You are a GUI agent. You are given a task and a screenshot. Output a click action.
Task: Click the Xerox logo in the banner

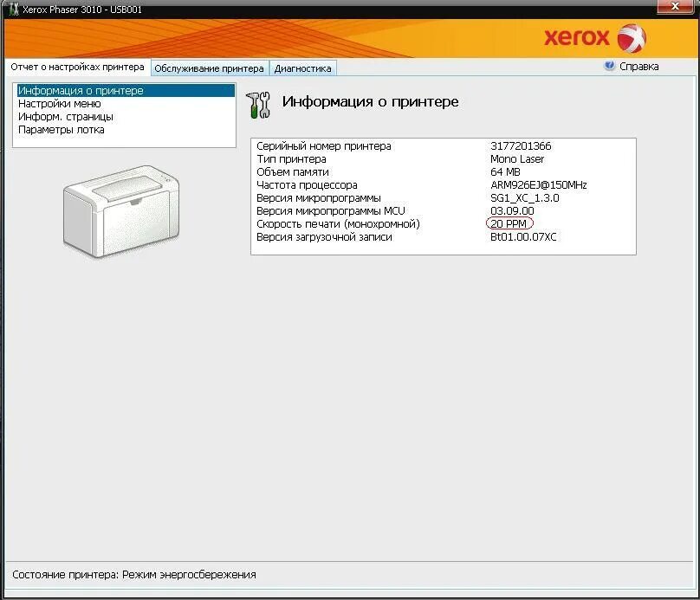pos(595,38)
